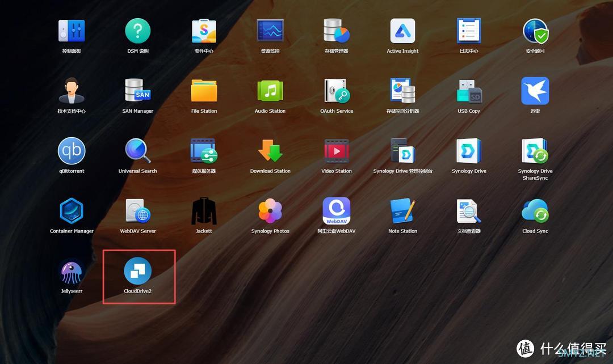Open 阿里云盘WebDAV app
This screenshot has width=613, height=364.
(337, 211)
